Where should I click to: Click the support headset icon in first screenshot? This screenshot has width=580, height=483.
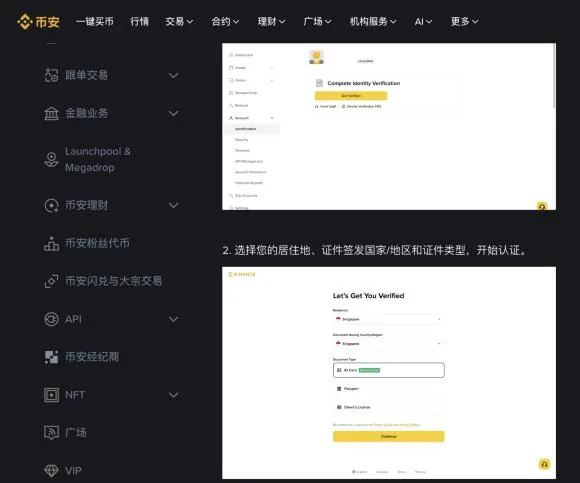542,206
